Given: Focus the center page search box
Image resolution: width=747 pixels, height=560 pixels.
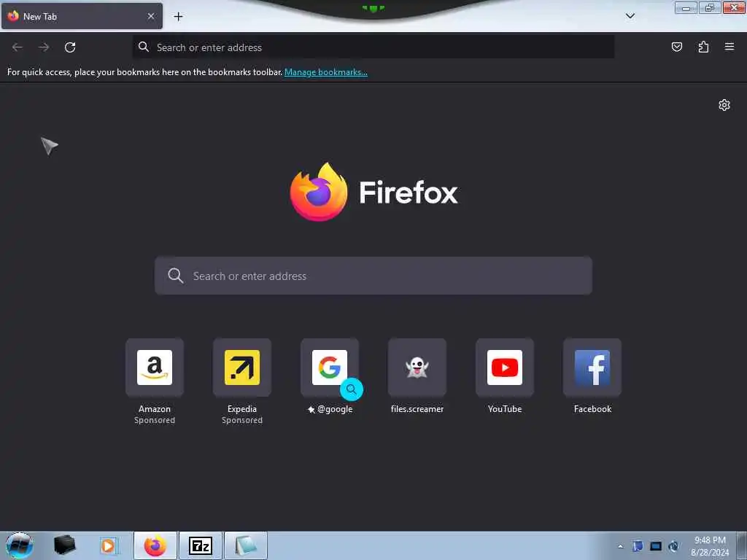Looking at the screenshot, I should 373,276.
